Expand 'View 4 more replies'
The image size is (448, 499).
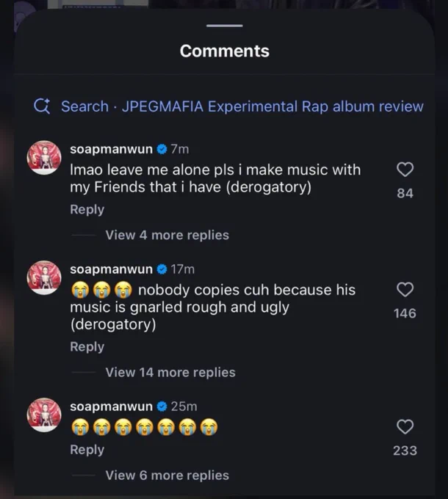coord(167,235)
